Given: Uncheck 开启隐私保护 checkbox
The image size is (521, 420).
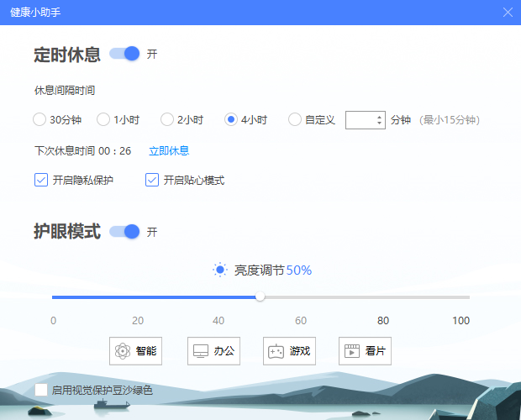Looking at the screenshot, I should point(41,180).
